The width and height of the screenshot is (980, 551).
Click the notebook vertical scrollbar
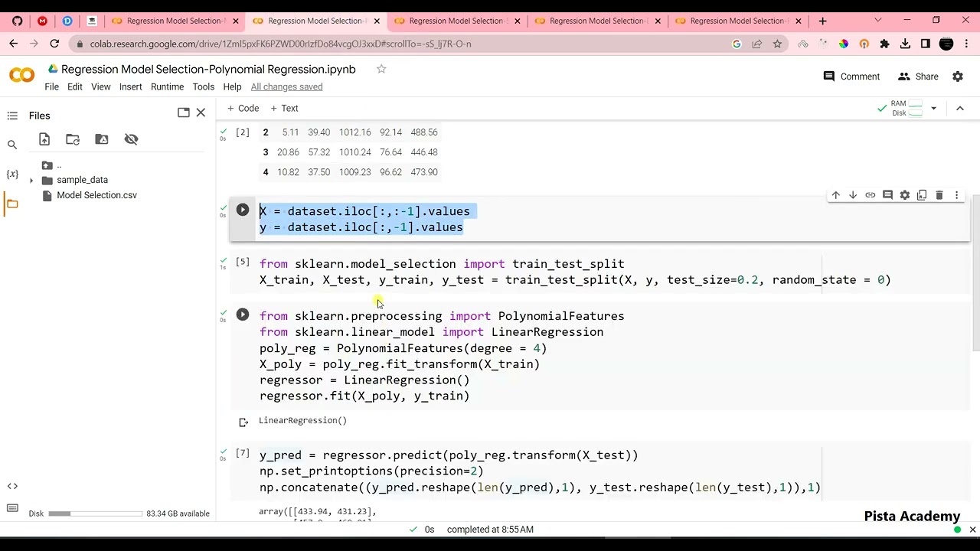975,274
